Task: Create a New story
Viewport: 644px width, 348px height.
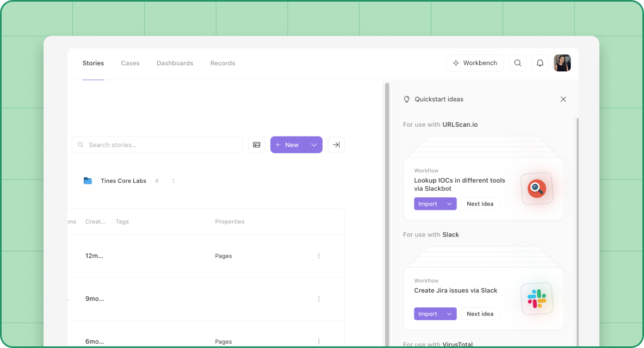Action: [288, 145]
